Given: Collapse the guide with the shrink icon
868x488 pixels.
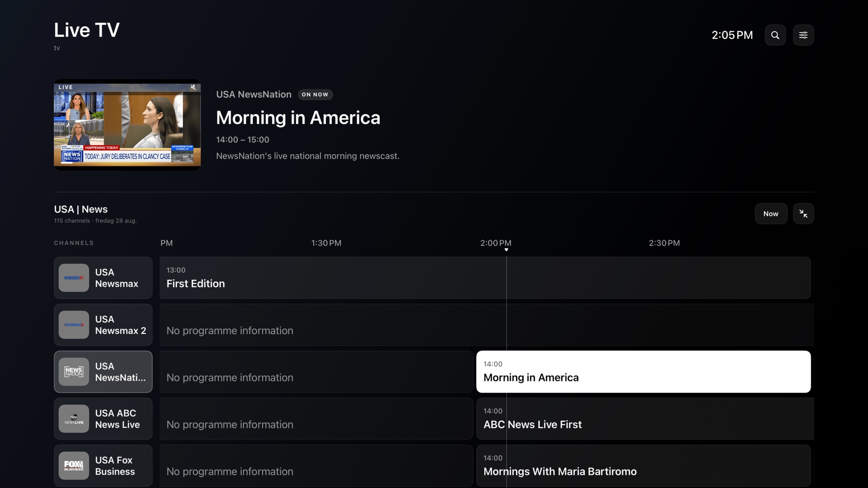Looking at the screenshot, I should pyautogui.click(x=803, y=214).
